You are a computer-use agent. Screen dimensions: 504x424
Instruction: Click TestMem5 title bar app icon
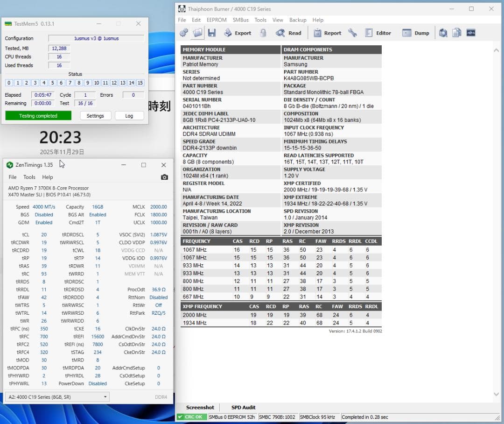pyautogui.click(x=8, y=24)
